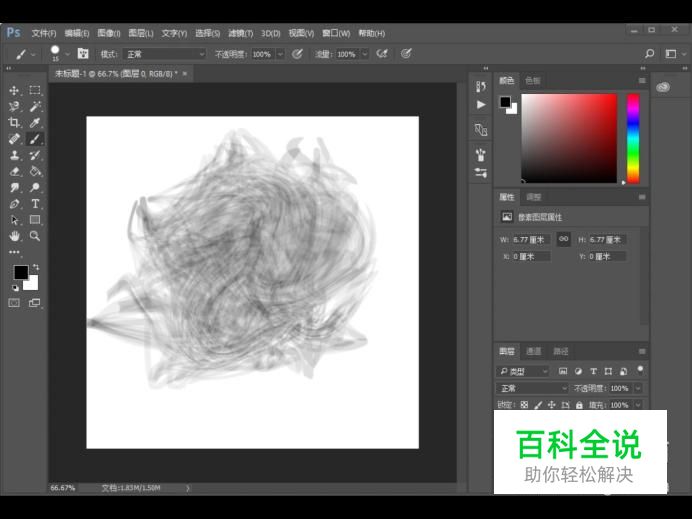Select the Eraser tool
The image size is (692, 519).
coord(14,171)
